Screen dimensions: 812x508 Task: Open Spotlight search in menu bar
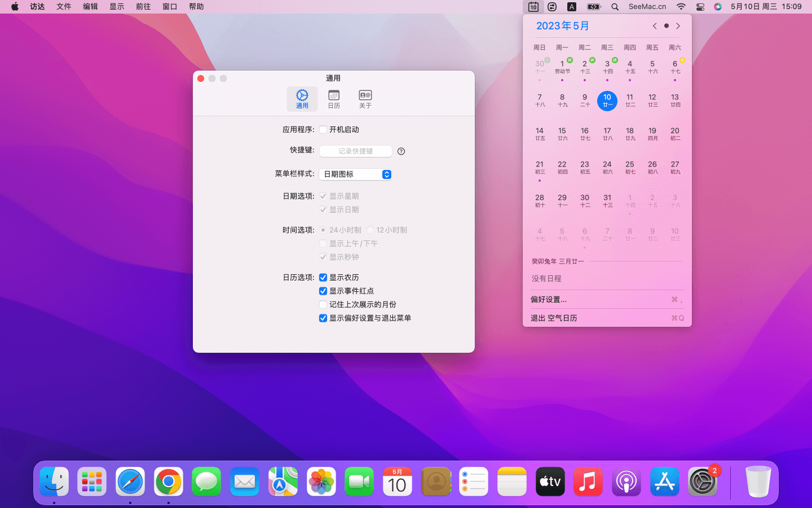(615, 7)
